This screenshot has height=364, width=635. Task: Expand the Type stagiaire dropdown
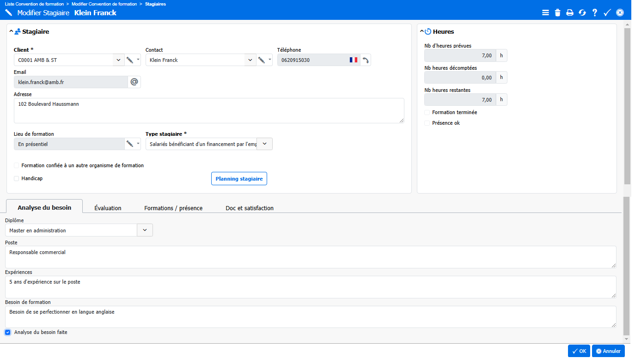coord(264,144)
